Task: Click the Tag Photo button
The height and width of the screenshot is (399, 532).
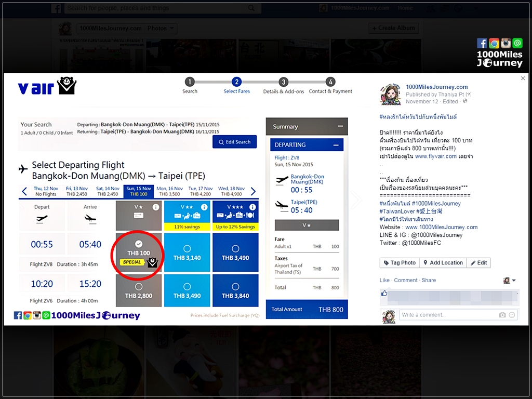Action: pos(400,262)
